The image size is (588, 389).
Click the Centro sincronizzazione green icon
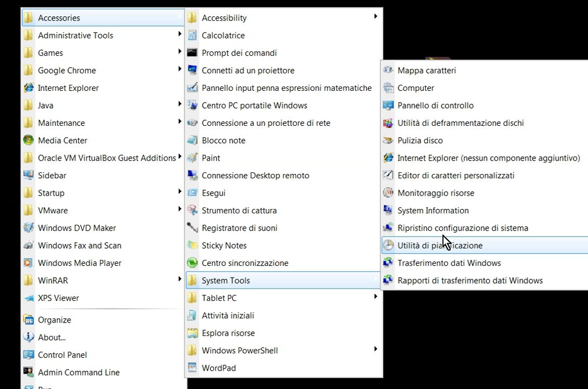192,263
